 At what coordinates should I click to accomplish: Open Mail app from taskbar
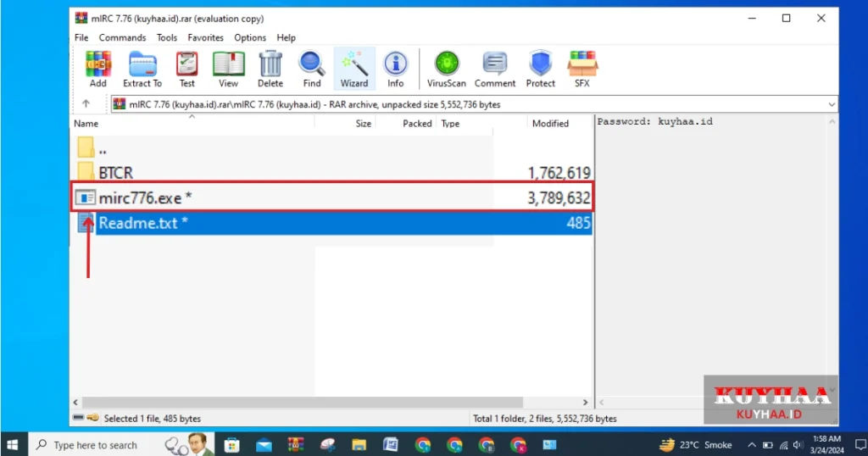(264, 445)
